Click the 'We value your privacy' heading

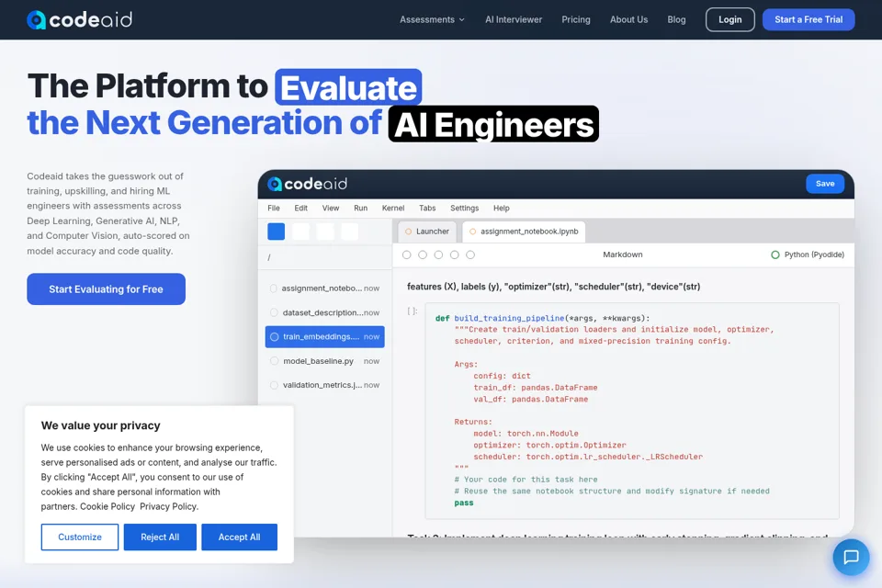coord(101,426)
